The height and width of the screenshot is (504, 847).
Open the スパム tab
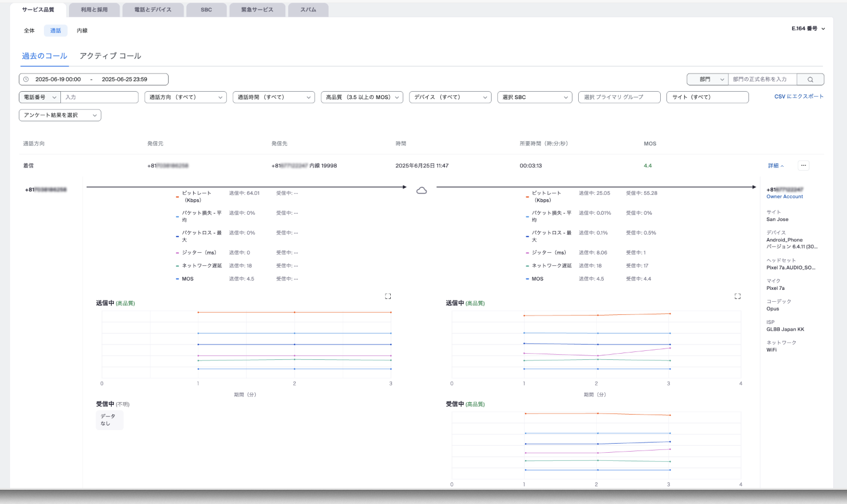pyautogui.click(x=308, y=10)
